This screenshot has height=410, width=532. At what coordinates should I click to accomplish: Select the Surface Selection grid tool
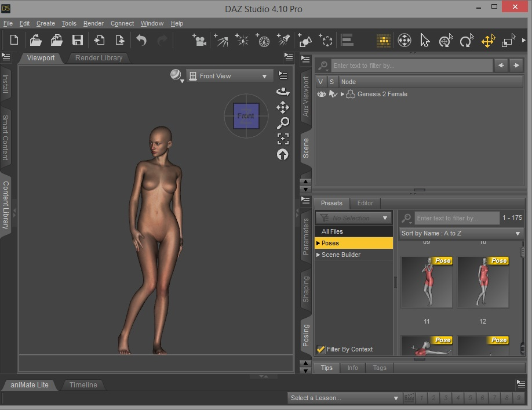click(384, 41)
